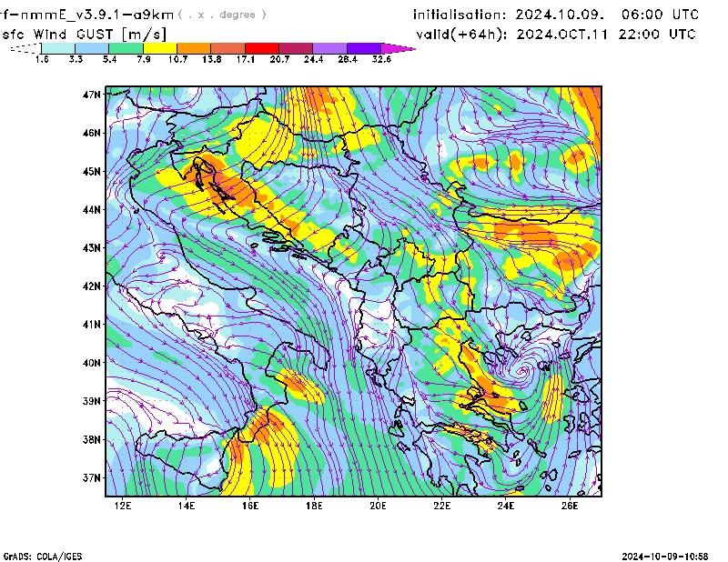This screenshot has height=562, width=728.
Task: Click the 'sfc Wind GUST [m/s]' title
Action: coord(84,35)
